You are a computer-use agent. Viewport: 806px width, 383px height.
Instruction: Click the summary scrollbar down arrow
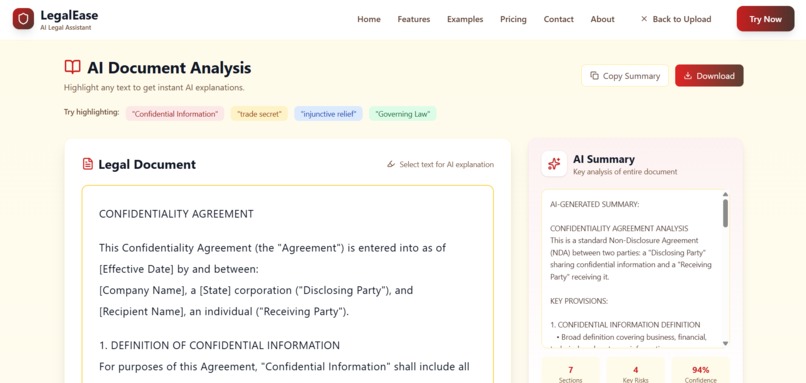pos(725,343)
